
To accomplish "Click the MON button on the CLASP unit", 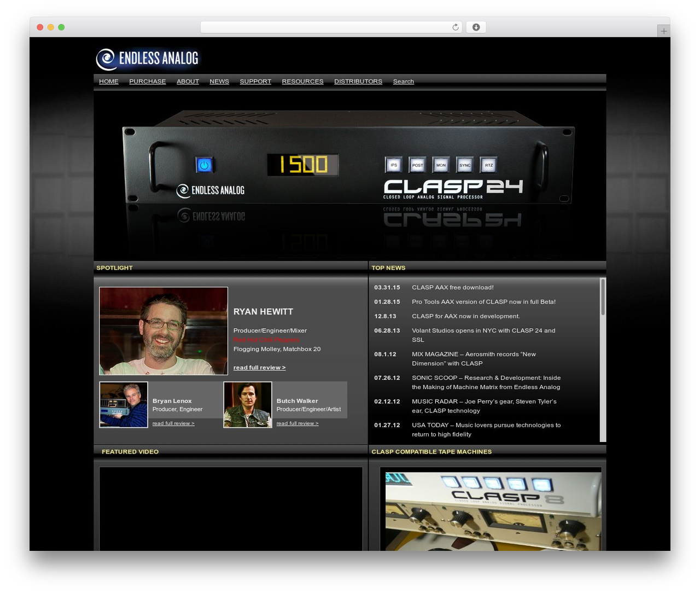I will 441,165.
